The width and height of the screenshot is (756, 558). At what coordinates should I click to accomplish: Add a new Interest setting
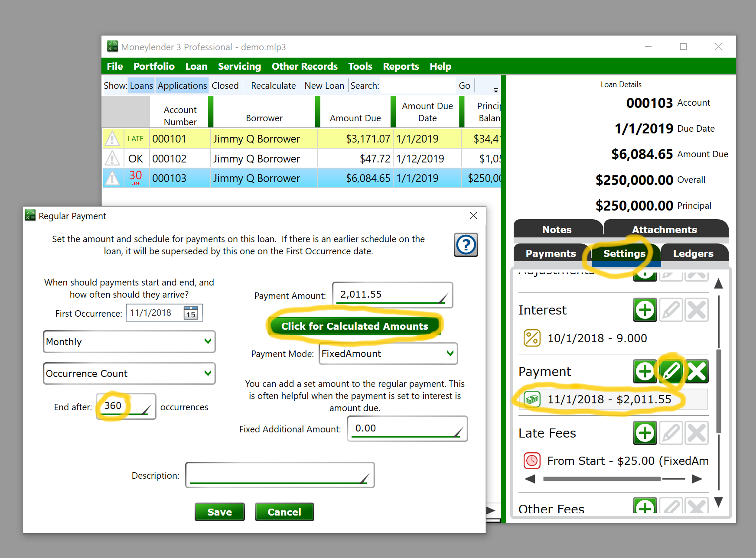tap(645, 310)
